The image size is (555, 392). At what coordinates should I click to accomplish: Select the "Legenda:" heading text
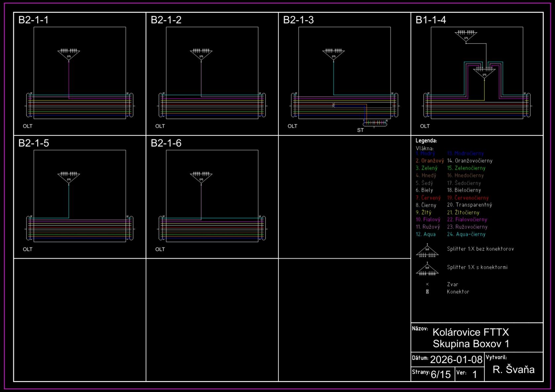[426, 141]
